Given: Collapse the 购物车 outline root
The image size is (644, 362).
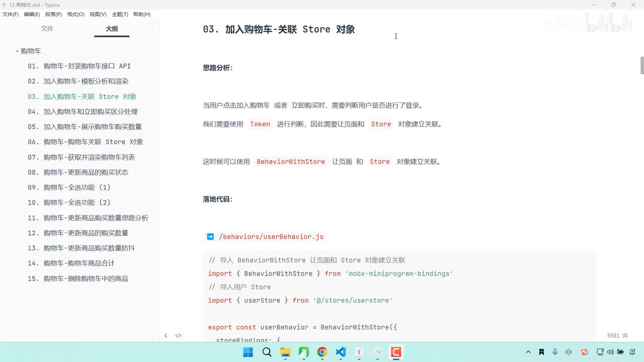Looking at the screenshot, I should pyautogui.click(x=17, y=51).
